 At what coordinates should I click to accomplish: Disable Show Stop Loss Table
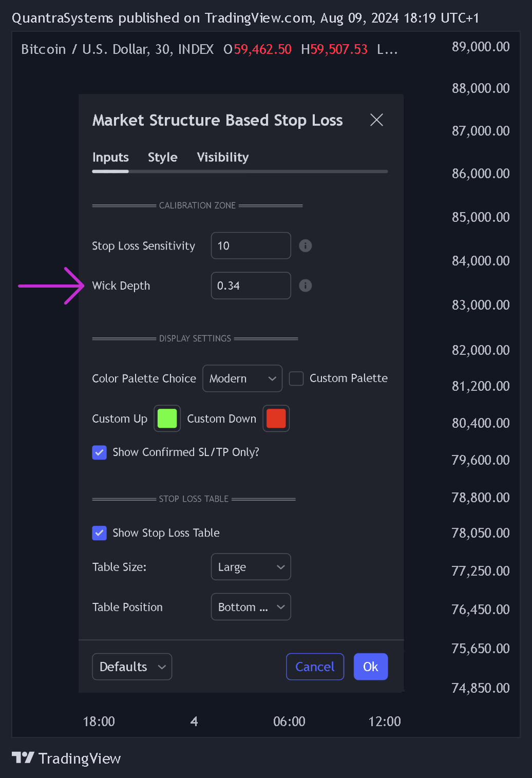coord(99,533)
